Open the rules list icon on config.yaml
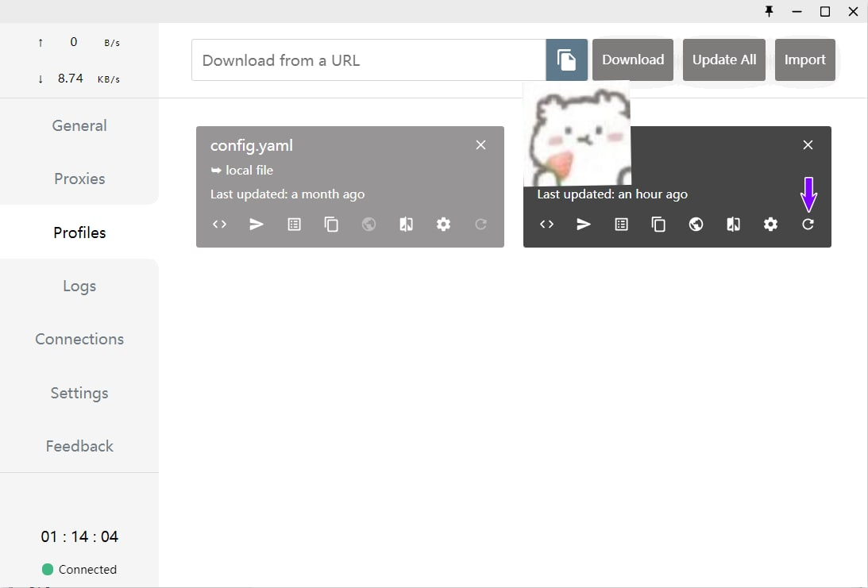868x588 pixels. point(294,225)
